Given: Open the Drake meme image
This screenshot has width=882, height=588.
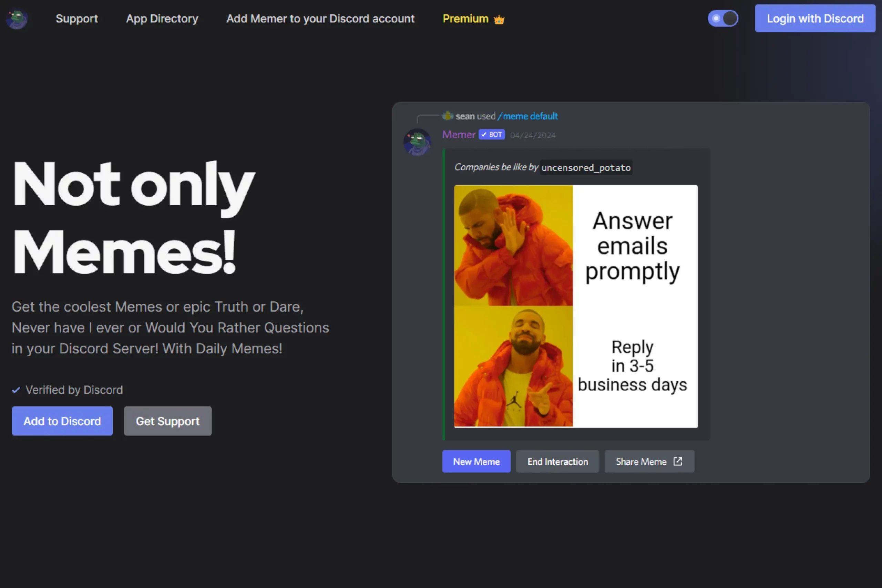Looking at the screenshot, I should [x=576, y=306].
